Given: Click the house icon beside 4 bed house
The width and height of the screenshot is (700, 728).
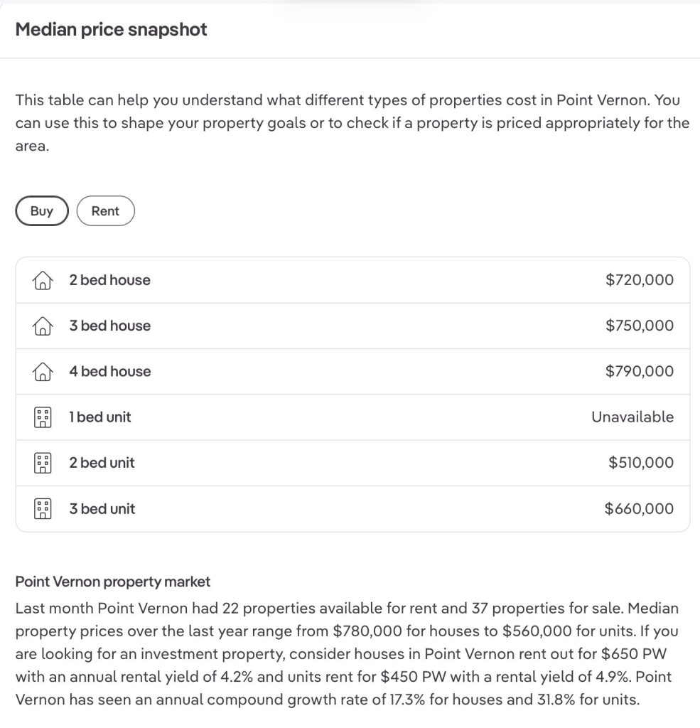Looking at the screenshot, I should click(43, 372).
